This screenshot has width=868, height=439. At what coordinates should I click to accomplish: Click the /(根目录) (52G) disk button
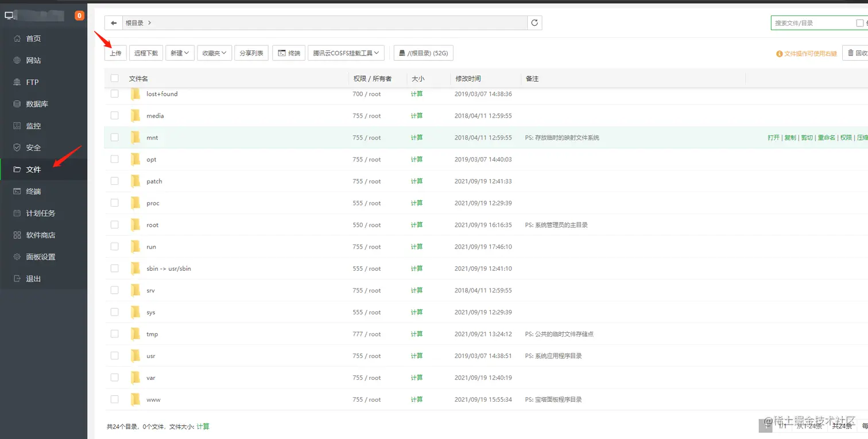click(424, 53)
